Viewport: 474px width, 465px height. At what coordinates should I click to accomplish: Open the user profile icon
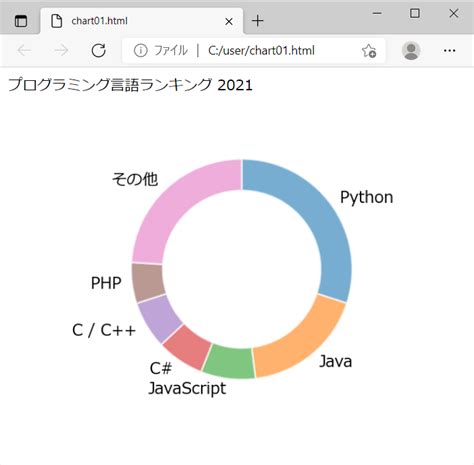(411, 51)
